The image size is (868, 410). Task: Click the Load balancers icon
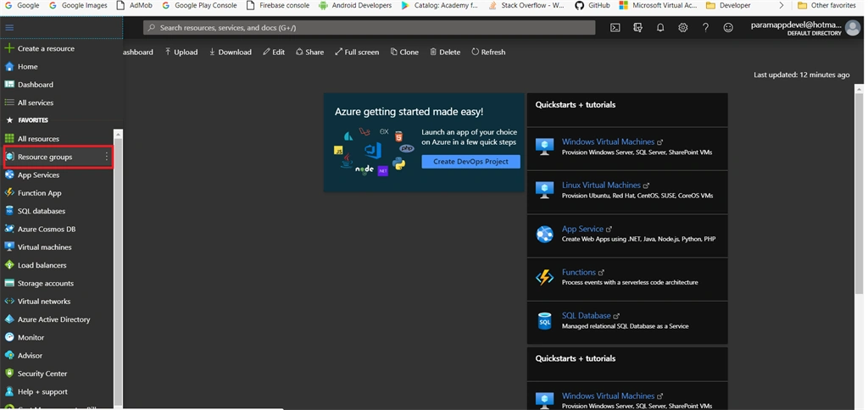pyautogui.click(x=8, y=265)
